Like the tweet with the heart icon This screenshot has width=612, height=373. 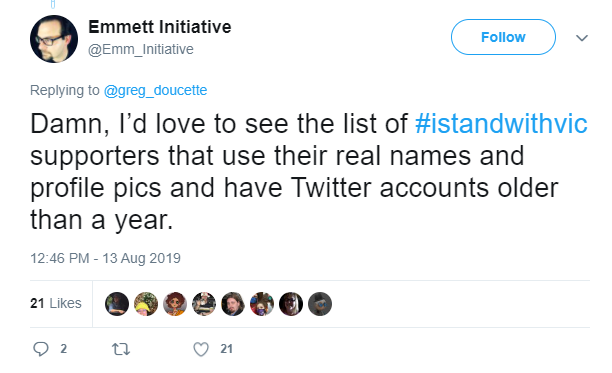tap(201, 349)
